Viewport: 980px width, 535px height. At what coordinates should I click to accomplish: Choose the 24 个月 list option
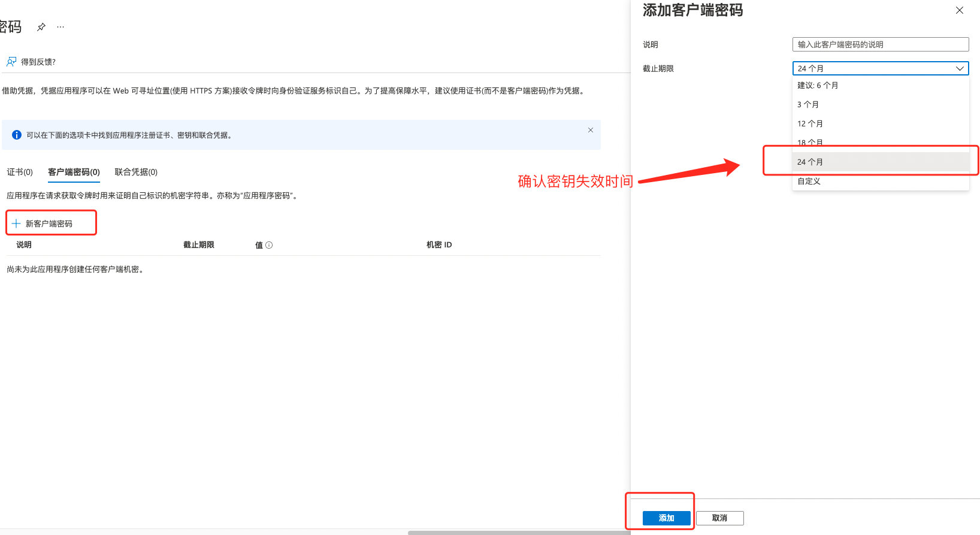[881, 162]
